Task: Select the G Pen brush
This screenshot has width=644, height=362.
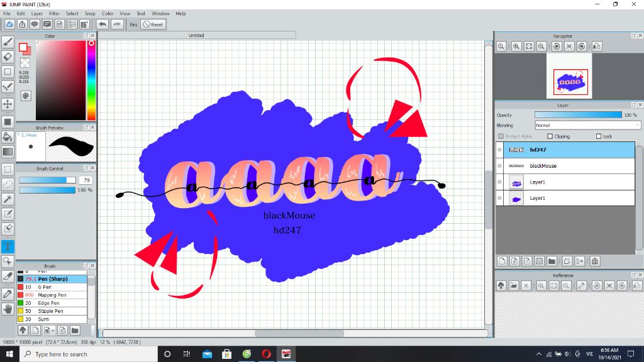Action: 52,287
